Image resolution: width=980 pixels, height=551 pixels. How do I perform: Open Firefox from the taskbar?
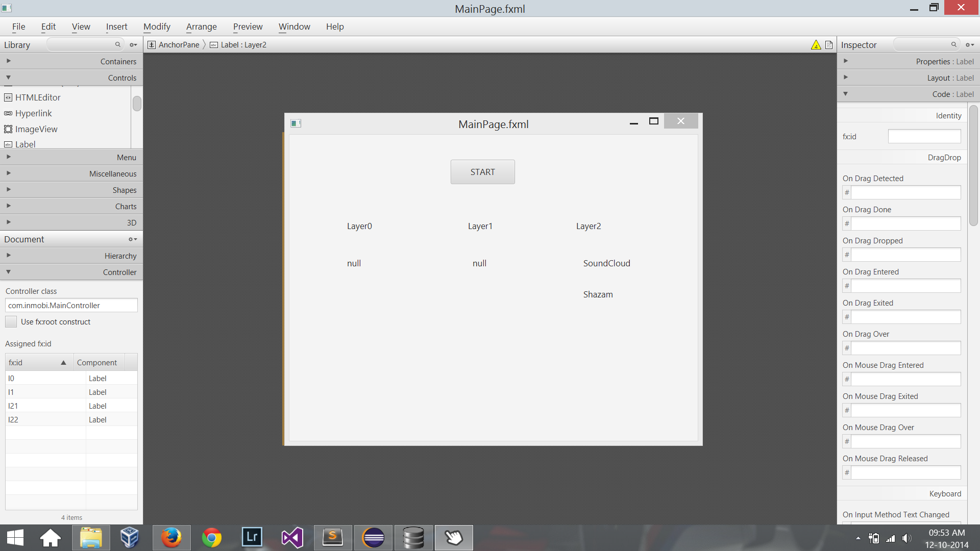tap(171, 538)
